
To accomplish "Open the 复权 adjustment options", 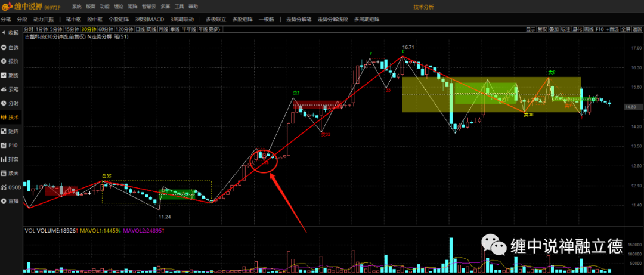I will (542, 29).
